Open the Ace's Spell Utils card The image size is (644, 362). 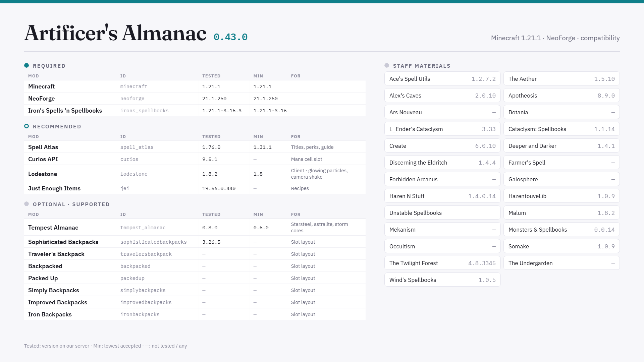point(442,79)
